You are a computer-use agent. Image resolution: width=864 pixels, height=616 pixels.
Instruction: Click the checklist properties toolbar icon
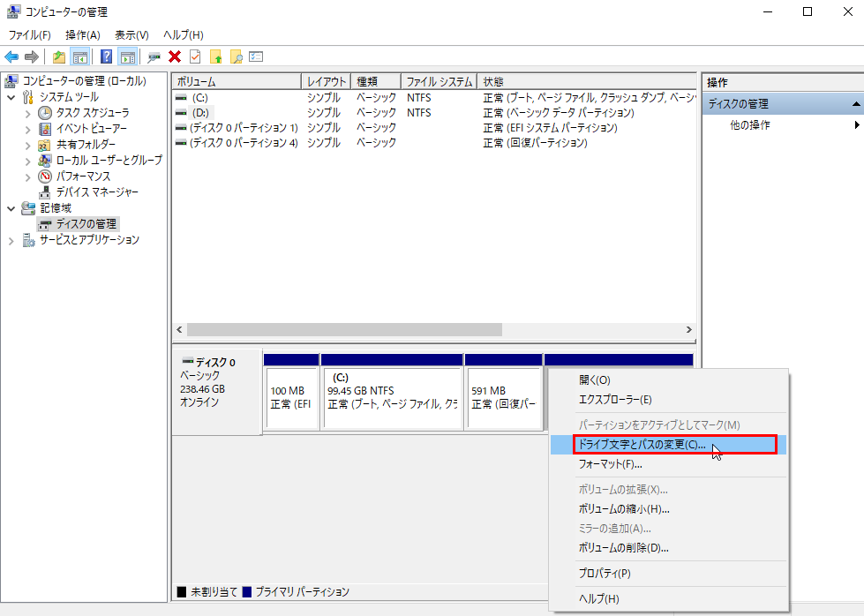pyautogui.click(x=255, y=56)
